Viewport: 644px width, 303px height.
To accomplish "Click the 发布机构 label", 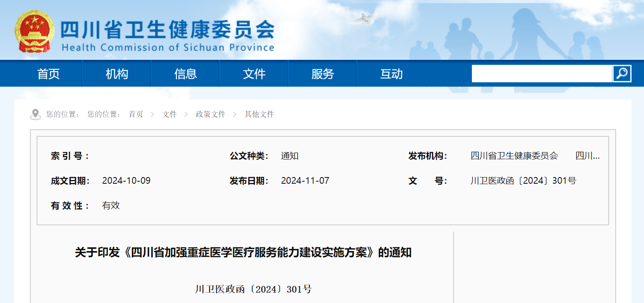I will click(x=428, y=156).
